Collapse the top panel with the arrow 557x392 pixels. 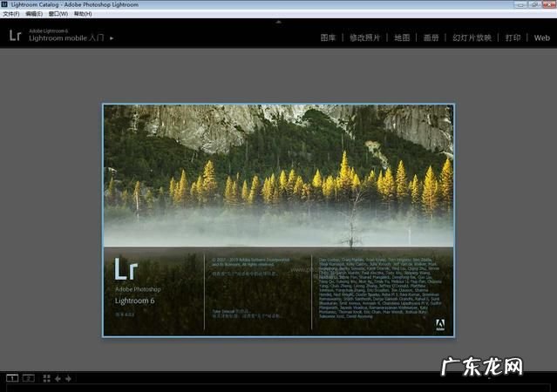pos(279,22)
